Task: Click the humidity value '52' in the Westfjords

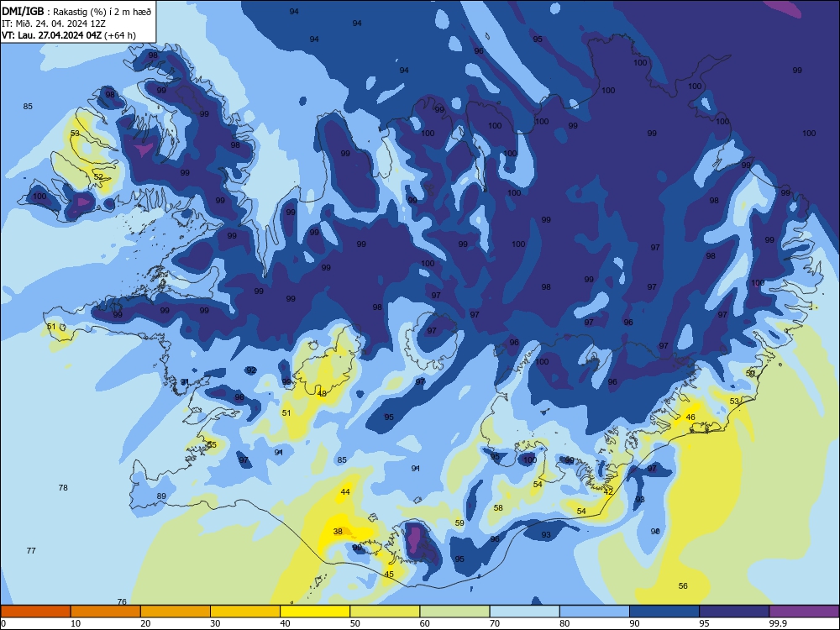Action: click(98, 176)
